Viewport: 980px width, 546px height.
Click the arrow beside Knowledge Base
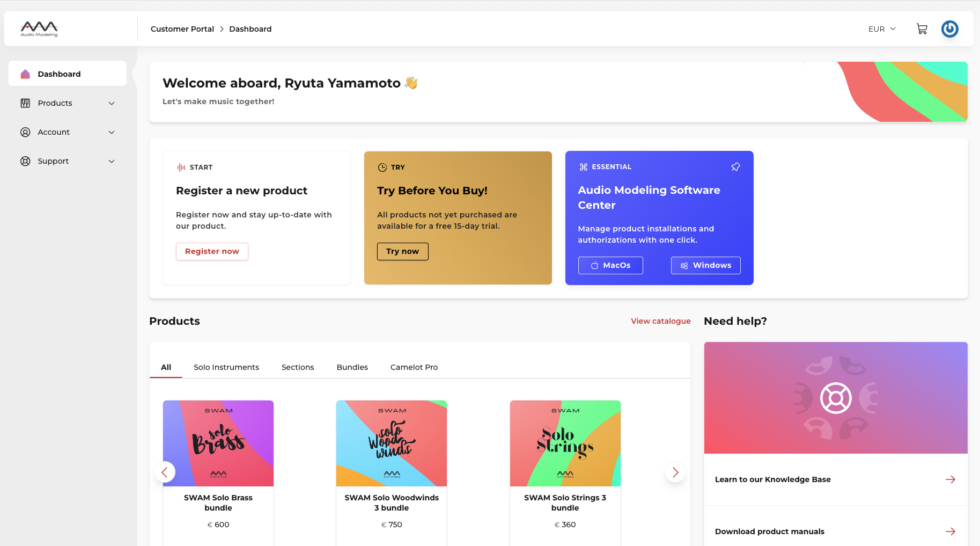pyautogui.click(x=950, y=479)
